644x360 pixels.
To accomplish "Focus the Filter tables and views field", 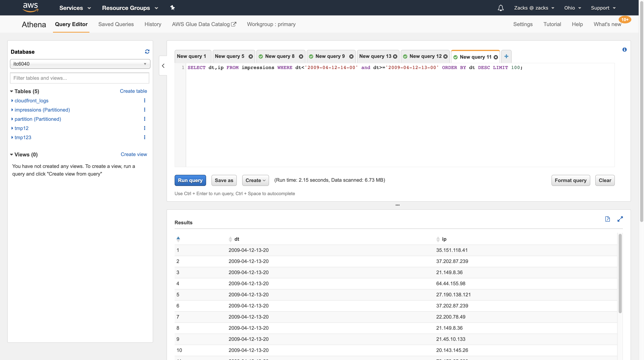I will click(x=79, y=78).
